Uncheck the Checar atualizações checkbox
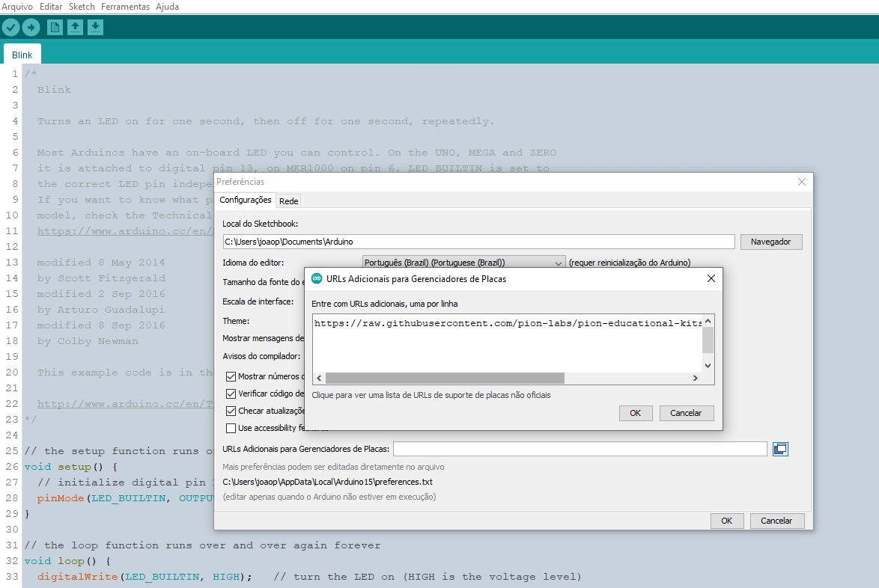 click(231, 411)
